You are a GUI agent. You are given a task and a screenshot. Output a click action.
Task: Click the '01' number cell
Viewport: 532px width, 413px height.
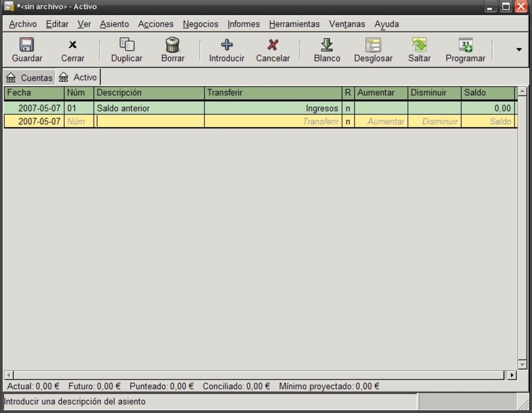click(x=79, y=108)
